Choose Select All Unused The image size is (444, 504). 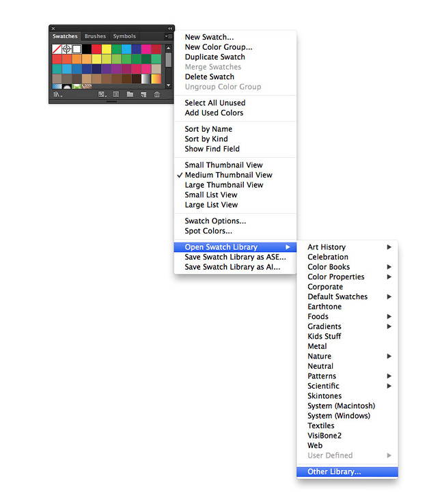[235, 103]
